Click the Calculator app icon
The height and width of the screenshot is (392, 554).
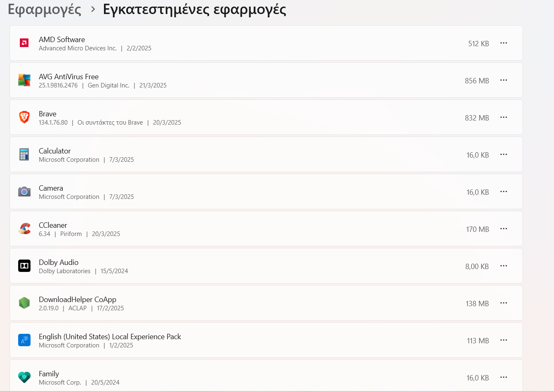[24, 154]
